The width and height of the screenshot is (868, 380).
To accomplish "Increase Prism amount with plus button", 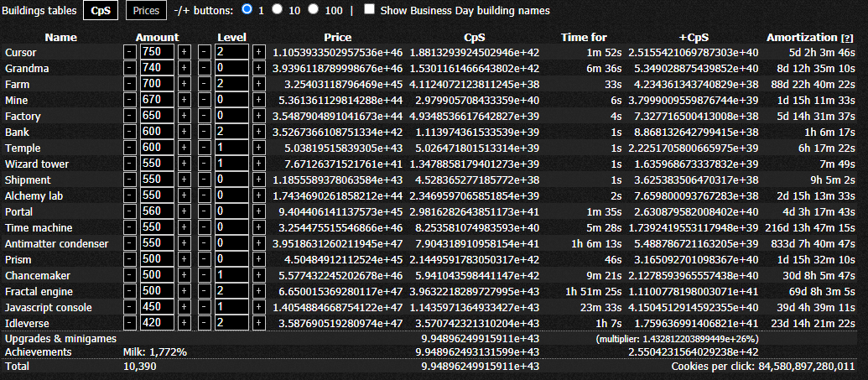I will 184,260.
